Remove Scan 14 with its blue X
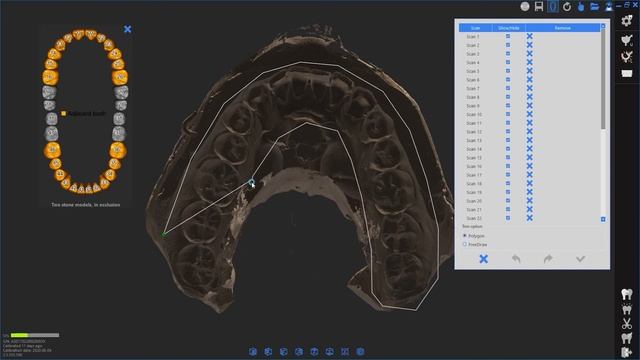Image resolution: width=640 pixels, height=360 pixels. [529, 149]
